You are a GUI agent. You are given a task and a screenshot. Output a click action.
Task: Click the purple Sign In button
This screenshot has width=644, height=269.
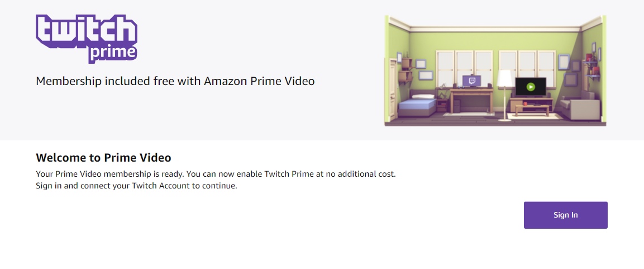[566, 215]
